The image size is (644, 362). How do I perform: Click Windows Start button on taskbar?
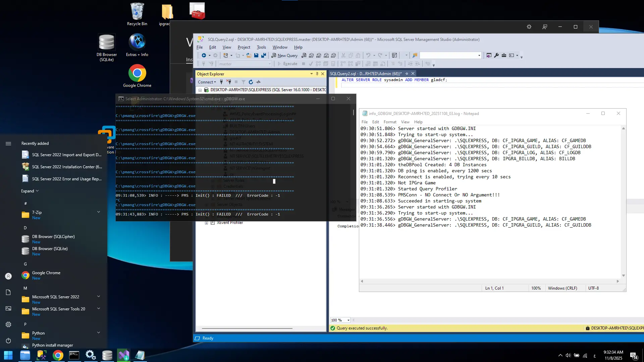8,355
